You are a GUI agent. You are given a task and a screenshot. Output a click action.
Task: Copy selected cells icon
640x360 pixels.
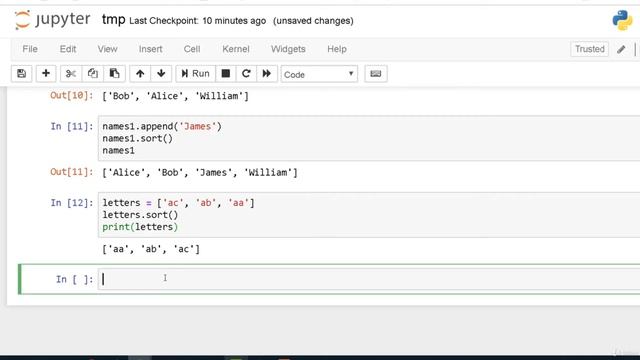(93, 74)
